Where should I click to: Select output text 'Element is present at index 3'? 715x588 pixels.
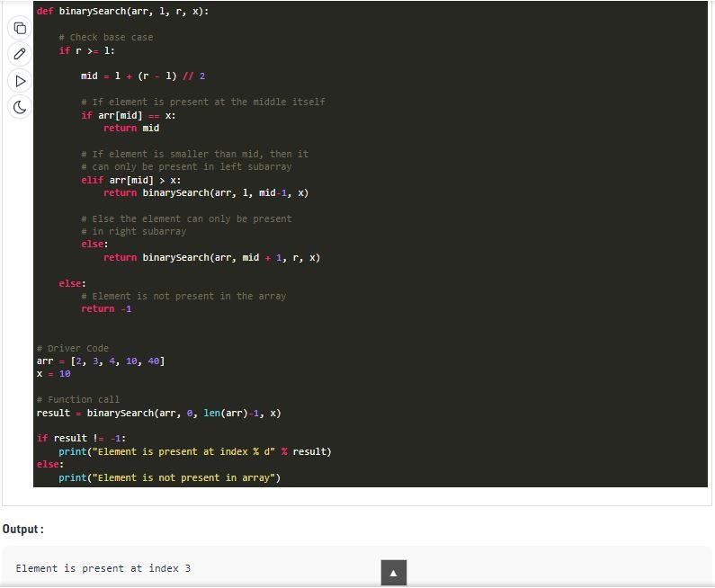pos(103,568)
